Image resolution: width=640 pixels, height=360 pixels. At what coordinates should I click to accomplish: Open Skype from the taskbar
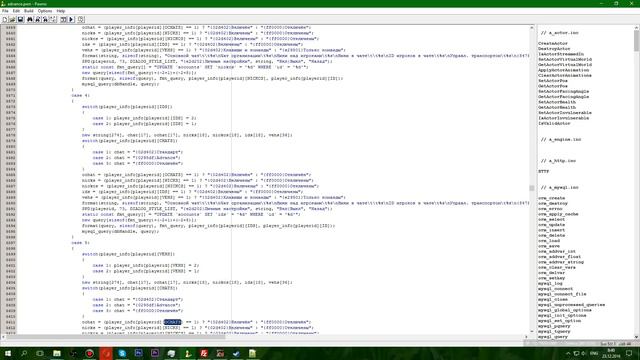122,353
